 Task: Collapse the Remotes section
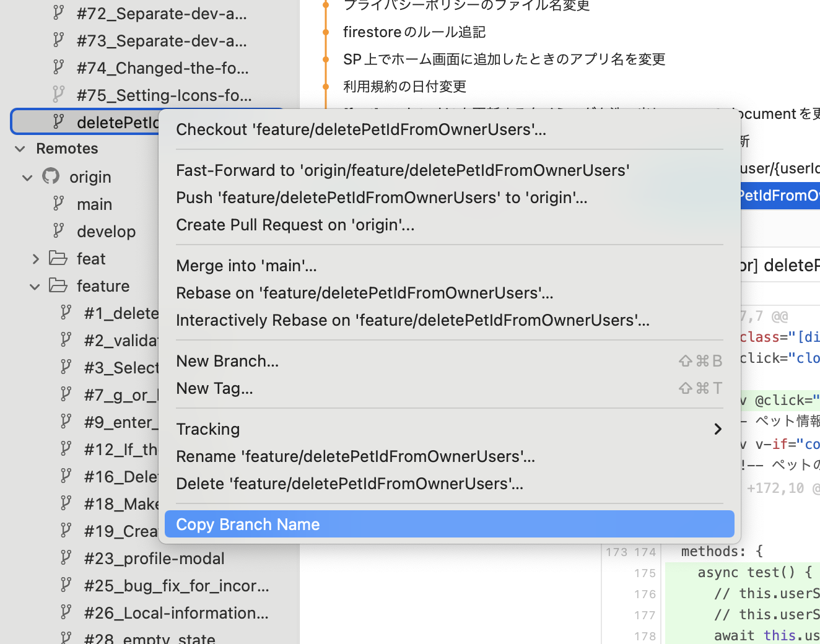pyautogui.click(x=19, y=149)
